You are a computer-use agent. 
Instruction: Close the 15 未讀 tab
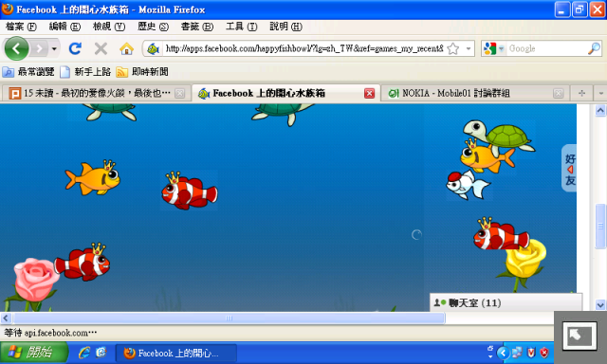(x=179, y=93)
